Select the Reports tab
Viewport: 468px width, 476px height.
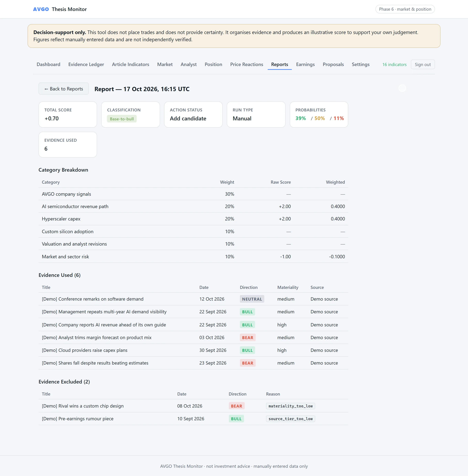[279, 64]
